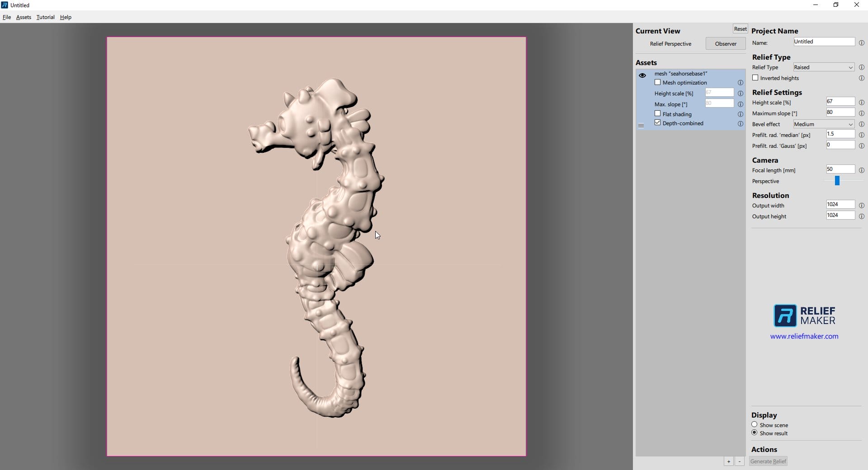Click the Perspective slider handle
This screenshot has width=868, height=470.
(837, 181)
